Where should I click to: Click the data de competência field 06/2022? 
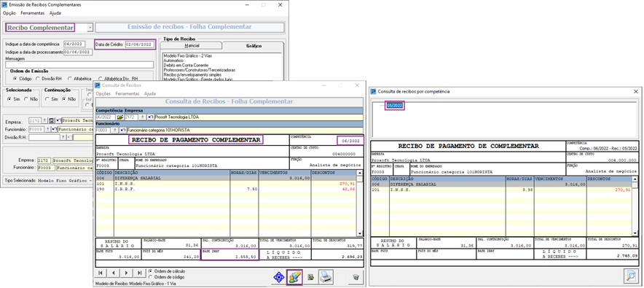point(74,44)
